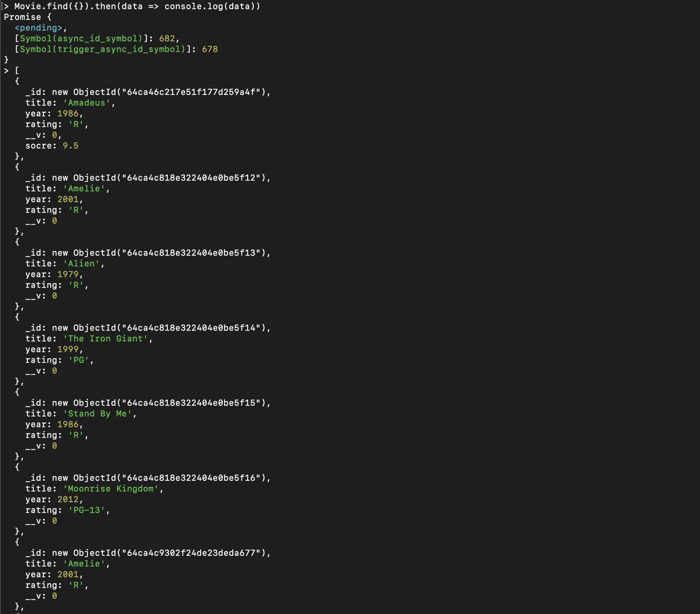Click the socre value 9.5
The height and width of the screenshot is (614, 700).
(70, 146)
